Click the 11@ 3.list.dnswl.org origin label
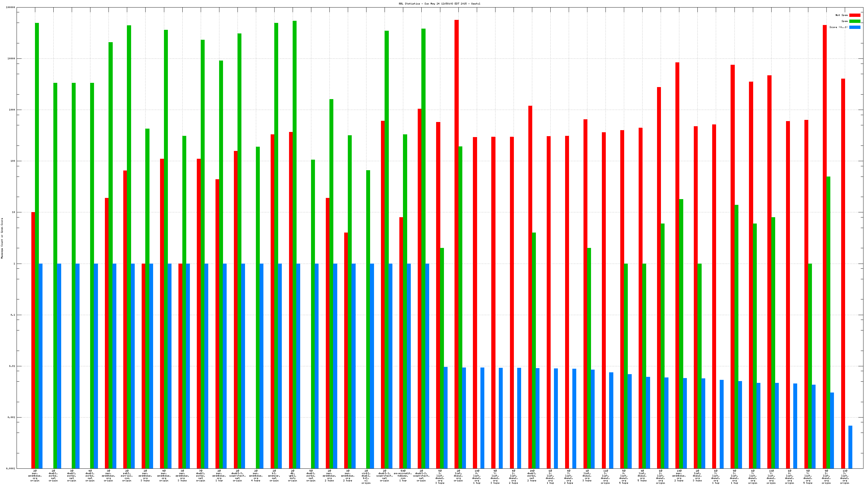This screenshot has width=868, height=488. pyautogui.click(x=605, y=477)
